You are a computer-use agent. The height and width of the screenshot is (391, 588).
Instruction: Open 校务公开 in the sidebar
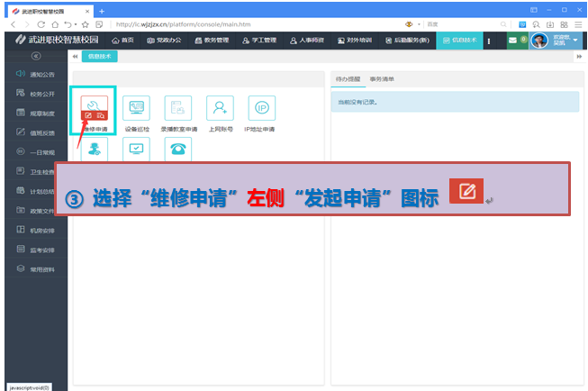36,94
